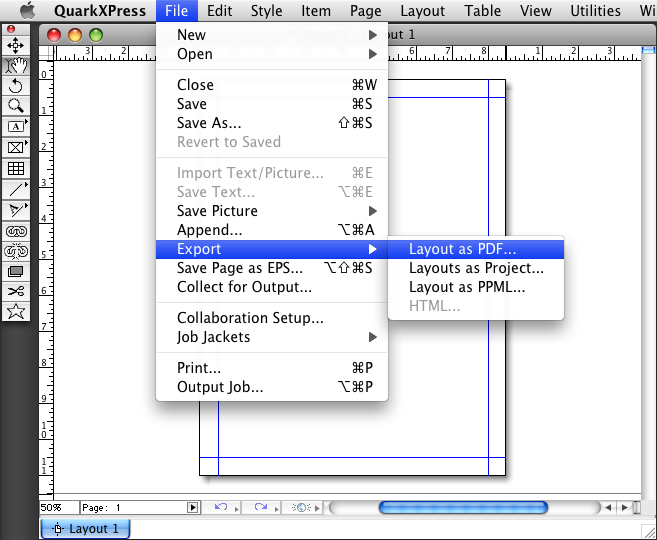Open the Apple menu

tap(28, 10)
